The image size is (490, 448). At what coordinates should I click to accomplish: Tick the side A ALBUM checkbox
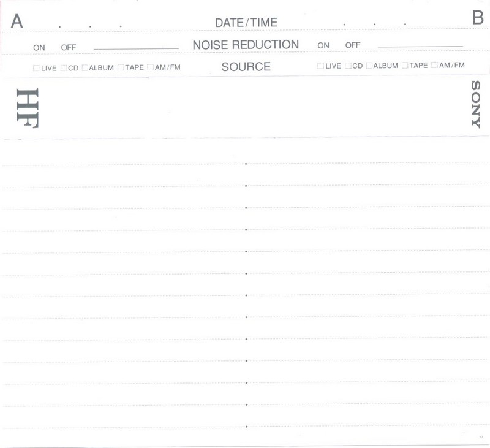click(x=85, y=68)
